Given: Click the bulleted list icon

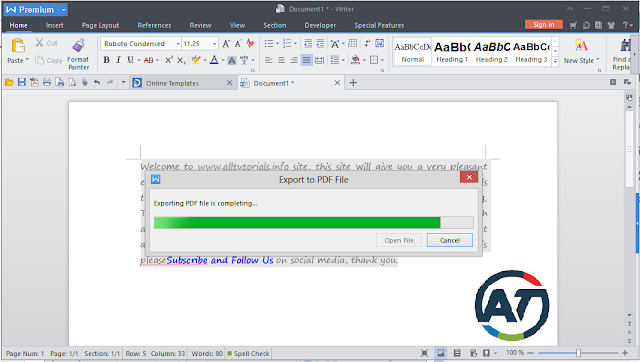Looking at the screenshot, I should click(x=269, y=43).
